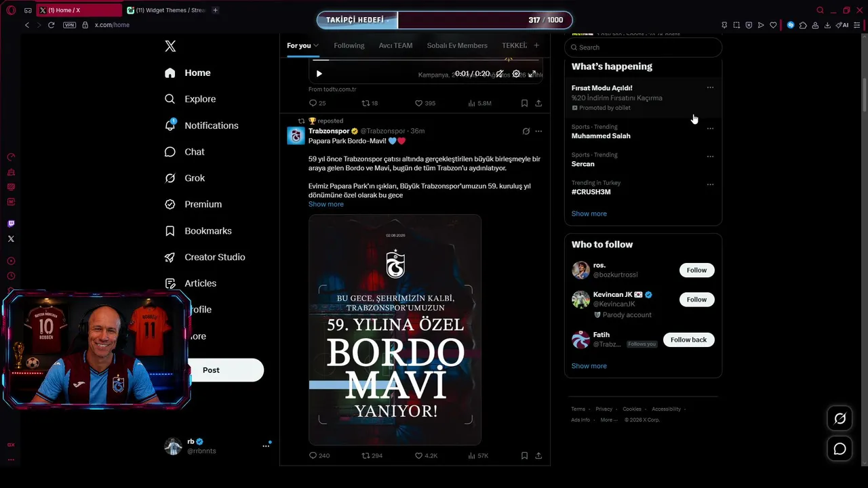Open the floating chat messages button

click(x=840, y=449)
